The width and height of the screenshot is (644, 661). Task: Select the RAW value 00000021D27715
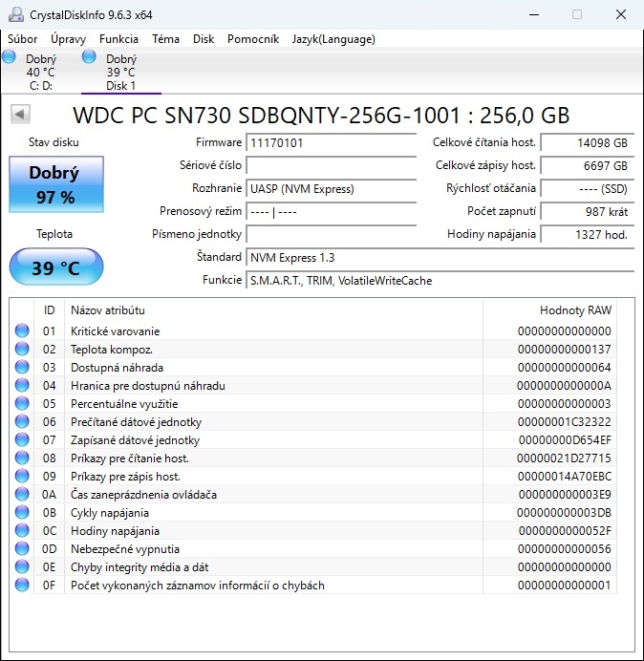click(x=564, y=458)
